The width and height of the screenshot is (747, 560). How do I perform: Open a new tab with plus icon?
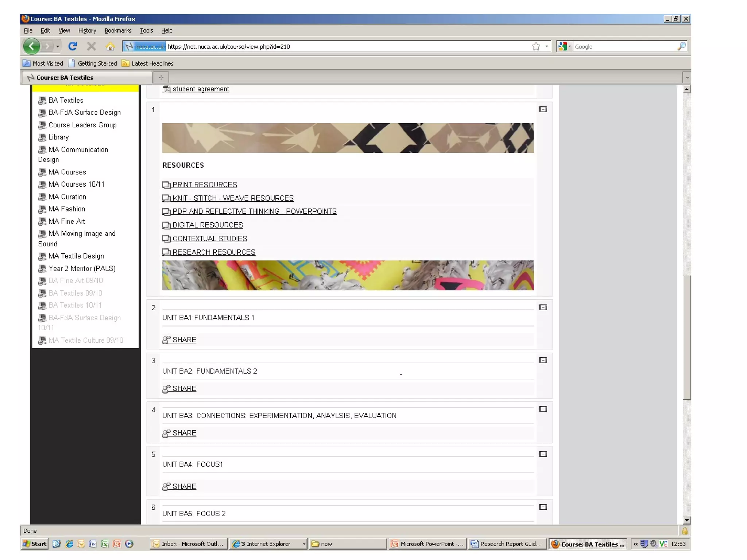tap(161, 77)
